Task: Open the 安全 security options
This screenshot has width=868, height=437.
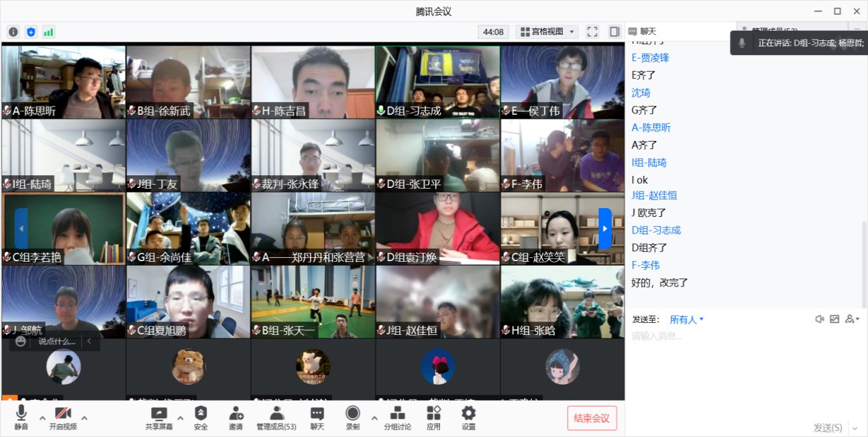Action: coord(201,418)
